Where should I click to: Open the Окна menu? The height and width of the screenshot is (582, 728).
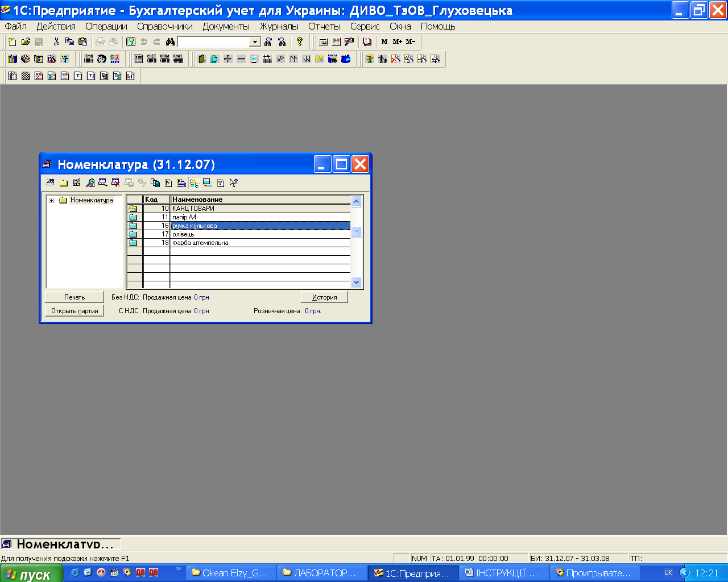[400, 26]
